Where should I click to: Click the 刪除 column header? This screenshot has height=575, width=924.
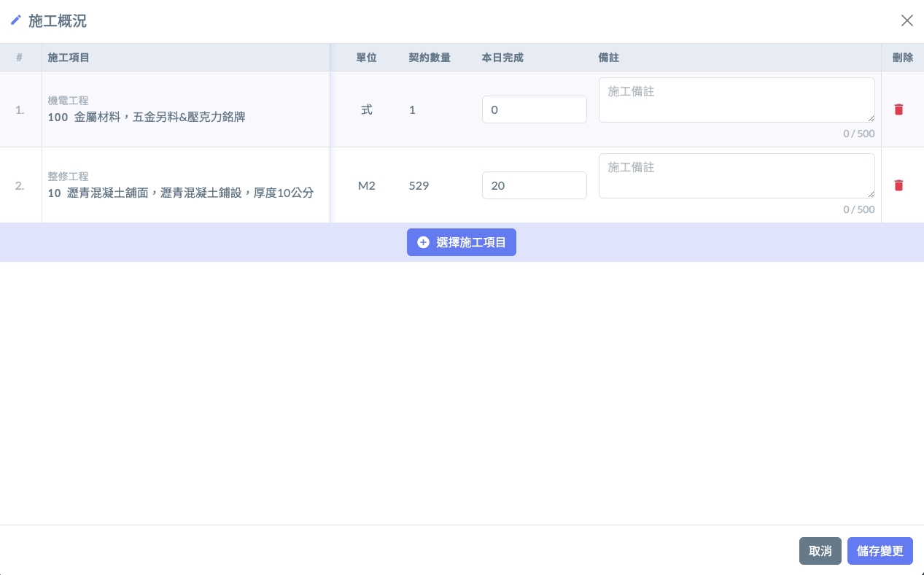(x=902, y=58)
